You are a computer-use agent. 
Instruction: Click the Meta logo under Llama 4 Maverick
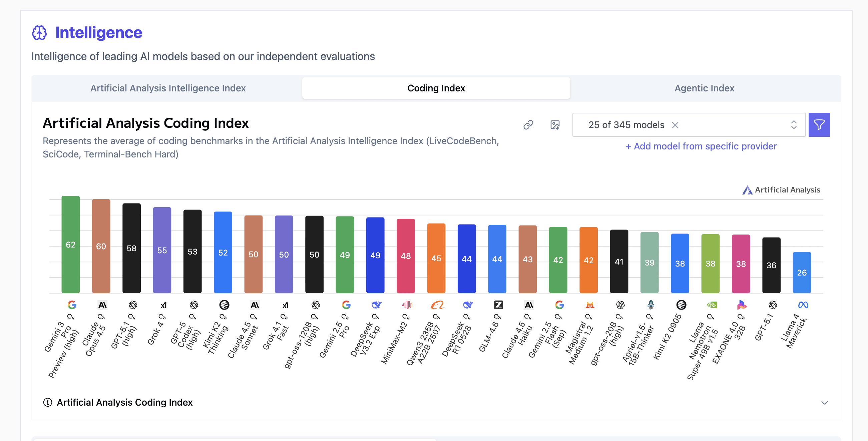pos(803,305)
